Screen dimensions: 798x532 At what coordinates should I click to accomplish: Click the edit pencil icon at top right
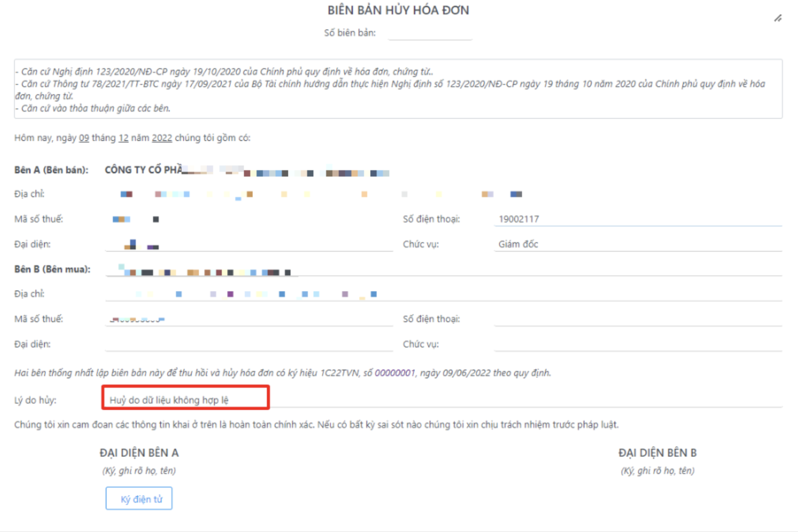click(x=778, y=18)
